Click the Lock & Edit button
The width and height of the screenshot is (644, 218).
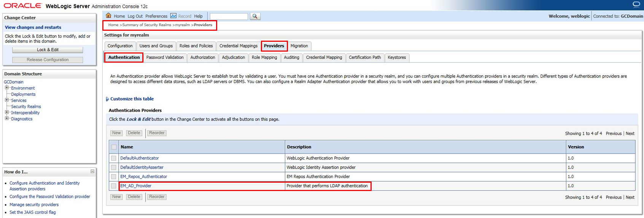[48, 50]
